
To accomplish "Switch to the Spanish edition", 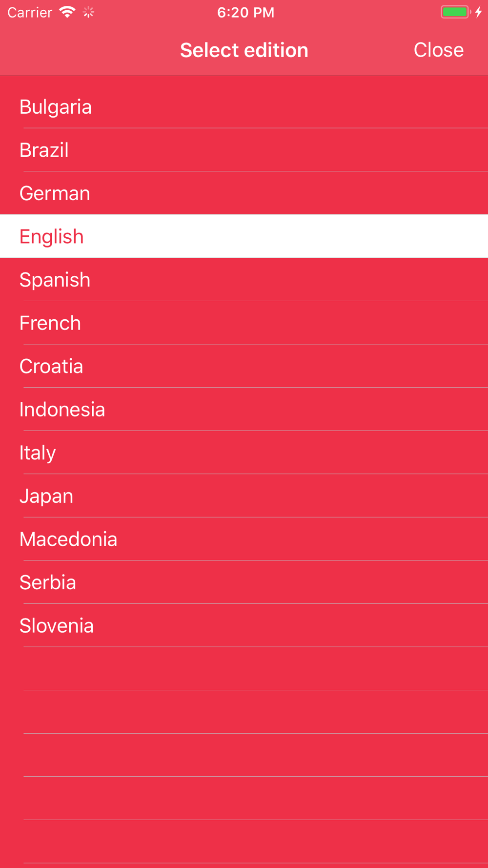I will 55,280.
